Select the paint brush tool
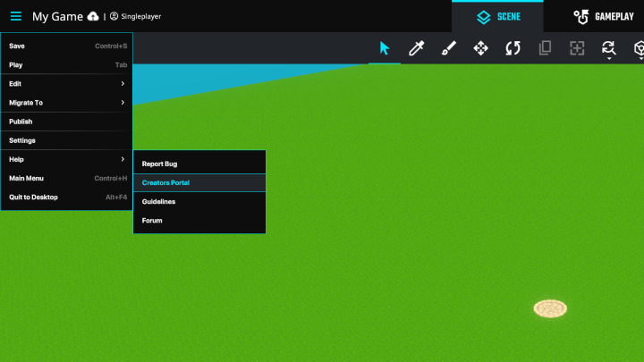The image size is (644, 362). [x=448, y=48]
